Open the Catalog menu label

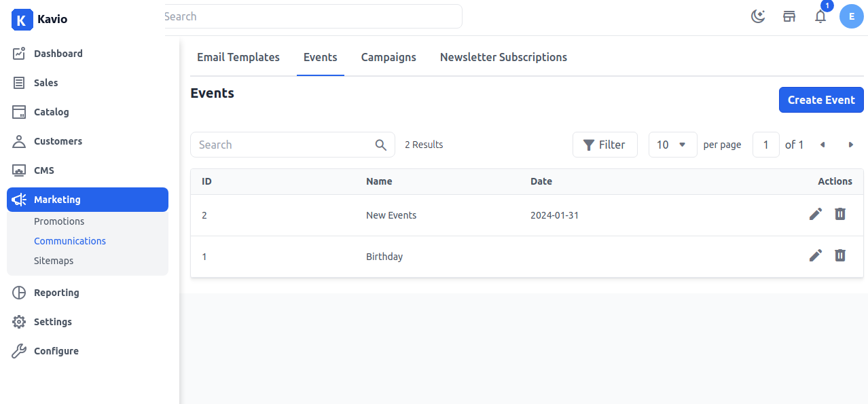[x=52, y=112]
